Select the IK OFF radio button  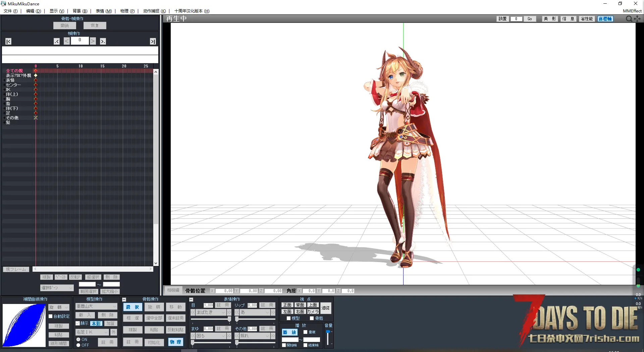tap(78, 345)
